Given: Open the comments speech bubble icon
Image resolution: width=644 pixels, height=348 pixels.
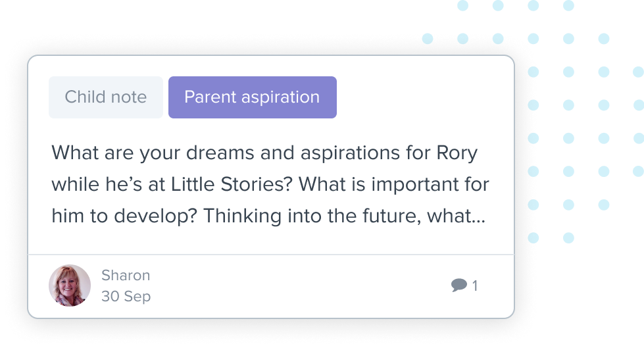Looking at the screenshot, I should 459,285.
